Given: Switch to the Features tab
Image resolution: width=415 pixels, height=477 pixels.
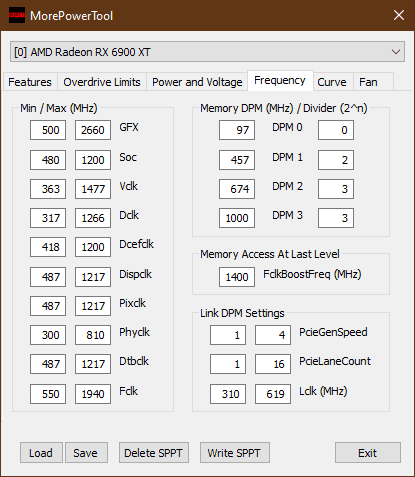Looking at the screenshot, I should (x=30, y=82).
